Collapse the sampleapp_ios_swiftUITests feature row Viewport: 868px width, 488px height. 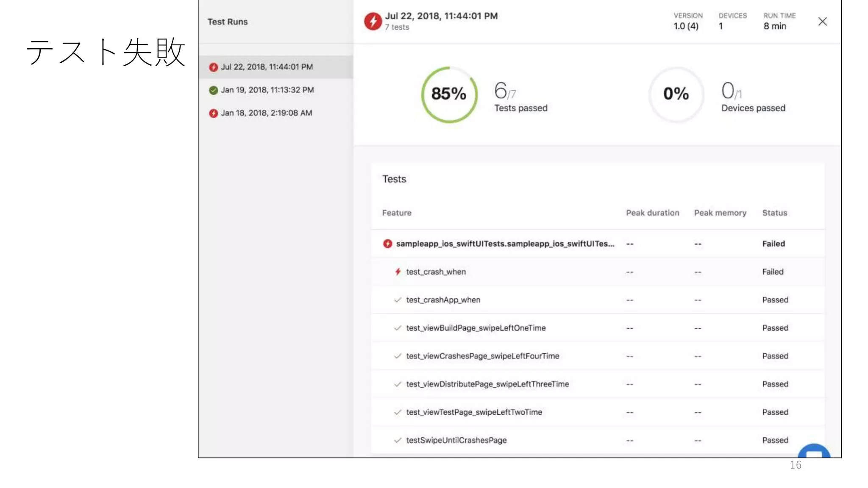click(x=504, y=244)
